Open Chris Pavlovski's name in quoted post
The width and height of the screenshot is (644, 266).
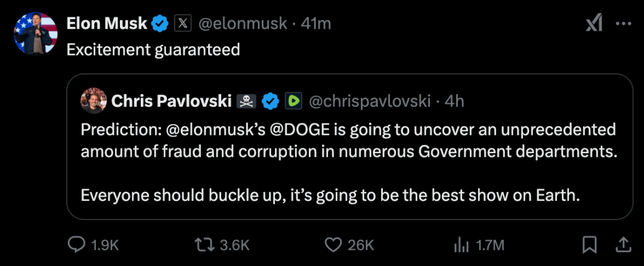[172, 101]
